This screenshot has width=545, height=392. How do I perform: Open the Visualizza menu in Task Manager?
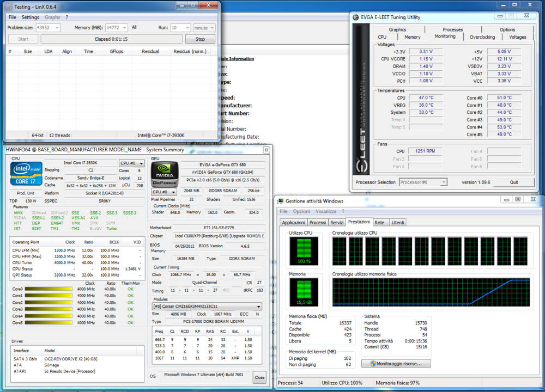coord(326,211)
